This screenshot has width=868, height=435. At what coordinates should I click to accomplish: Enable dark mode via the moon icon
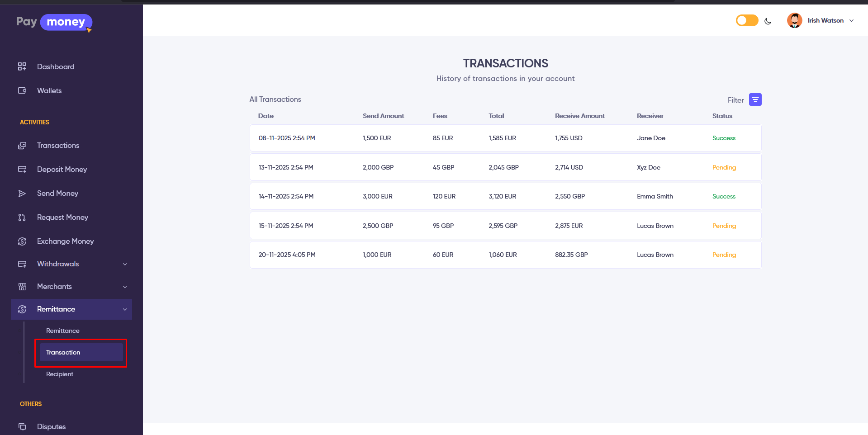[x=768, y=21]
